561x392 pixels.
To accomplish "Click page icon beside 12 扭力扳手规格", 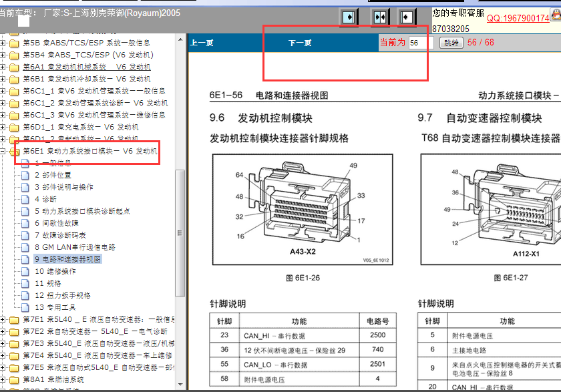I will pos(25,295).
